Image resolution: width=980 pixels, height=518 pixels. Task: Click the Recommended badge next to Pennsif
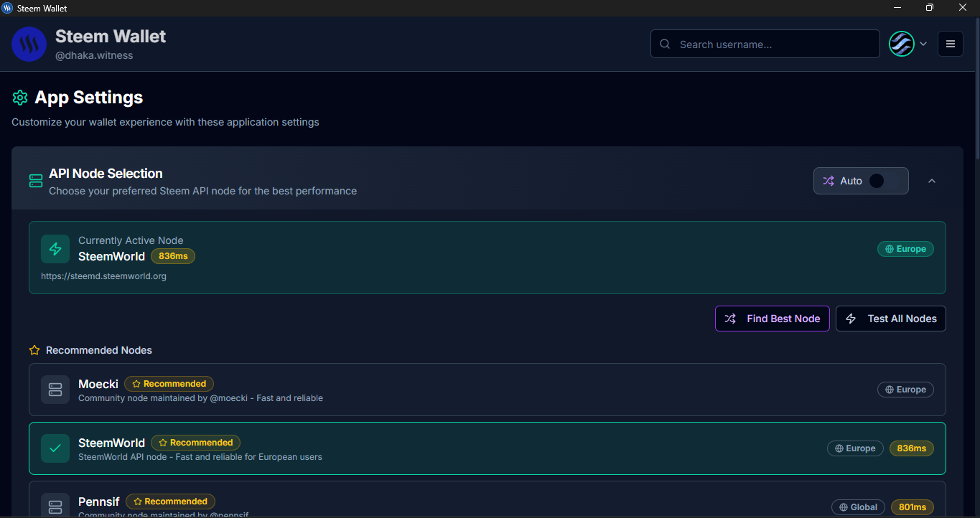[x=170, y=501]
